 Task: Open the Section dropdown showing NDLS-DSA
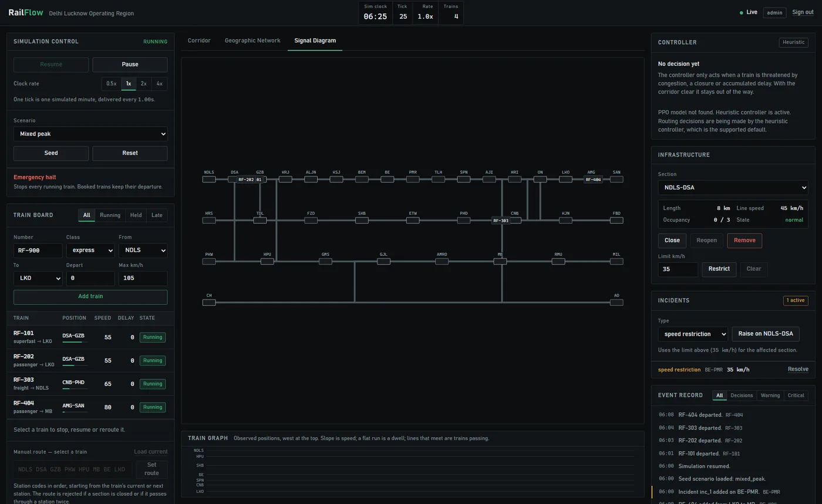[x=733, y=188]
